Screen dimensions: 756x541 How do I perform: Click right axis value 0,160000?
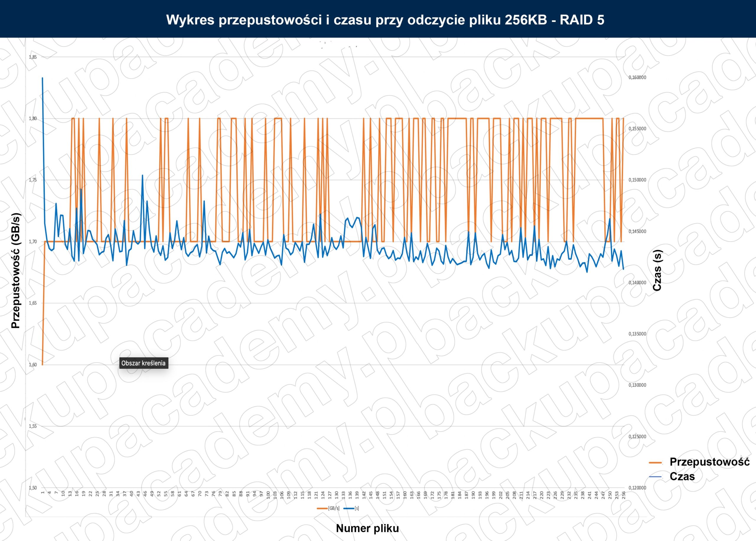tap(638, 77)
